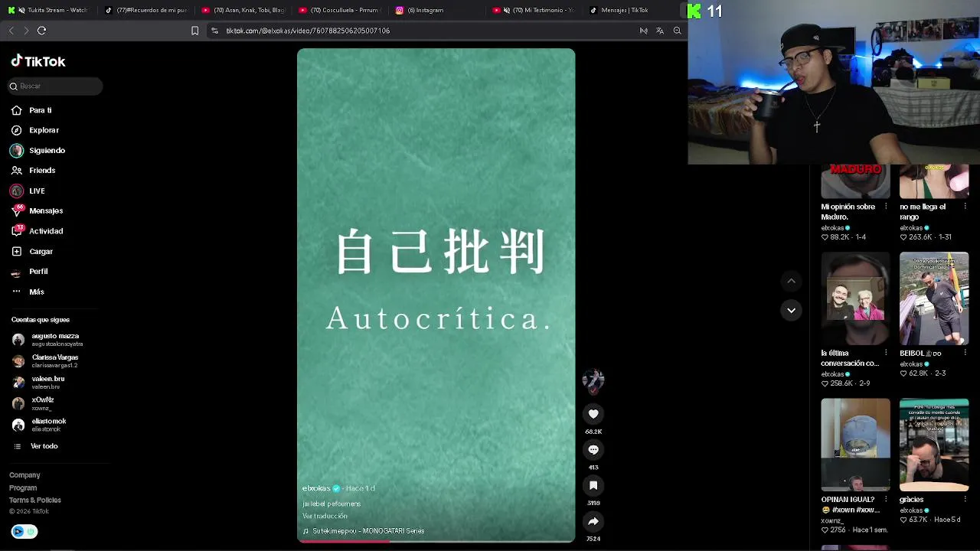Reload the page

click(x=42, y=31)
